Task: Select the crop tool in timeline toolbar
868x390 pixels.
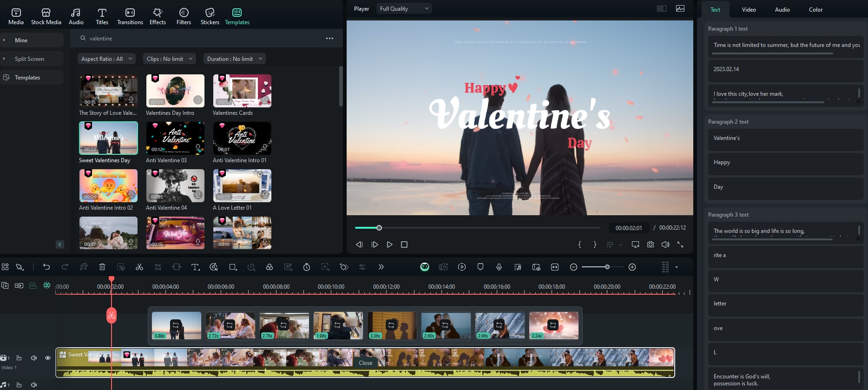Action: coord(158,267)
